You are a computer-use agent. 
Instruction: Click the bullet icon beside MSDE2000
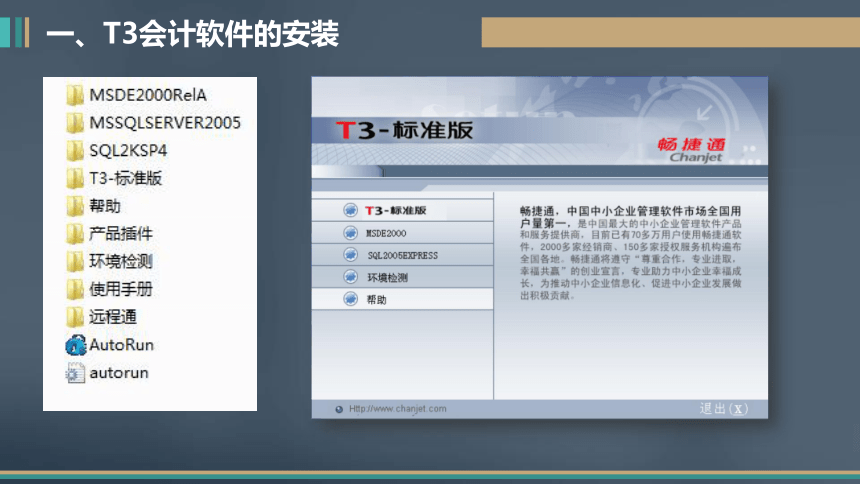[x=350, y=233]
